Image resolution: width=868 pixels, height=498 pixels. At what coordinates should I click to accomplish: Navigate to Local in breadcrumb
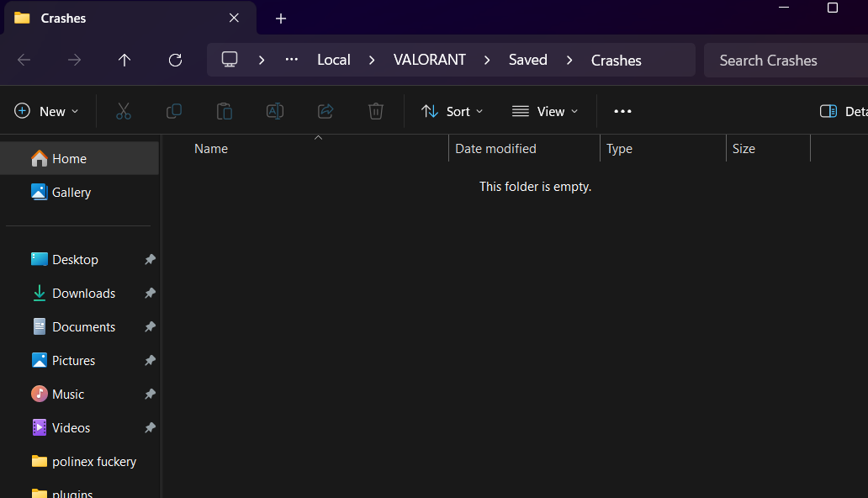[334, 60]
